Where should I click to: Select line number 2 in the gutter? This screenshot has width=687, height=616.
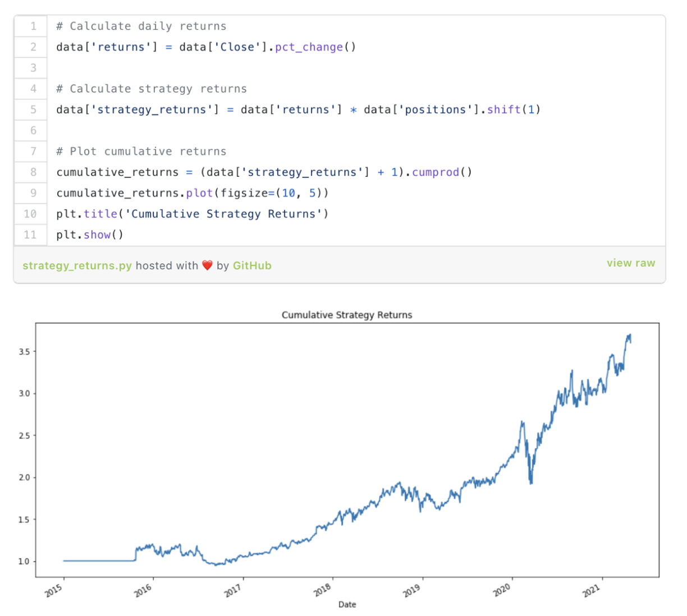pos(33,47)
